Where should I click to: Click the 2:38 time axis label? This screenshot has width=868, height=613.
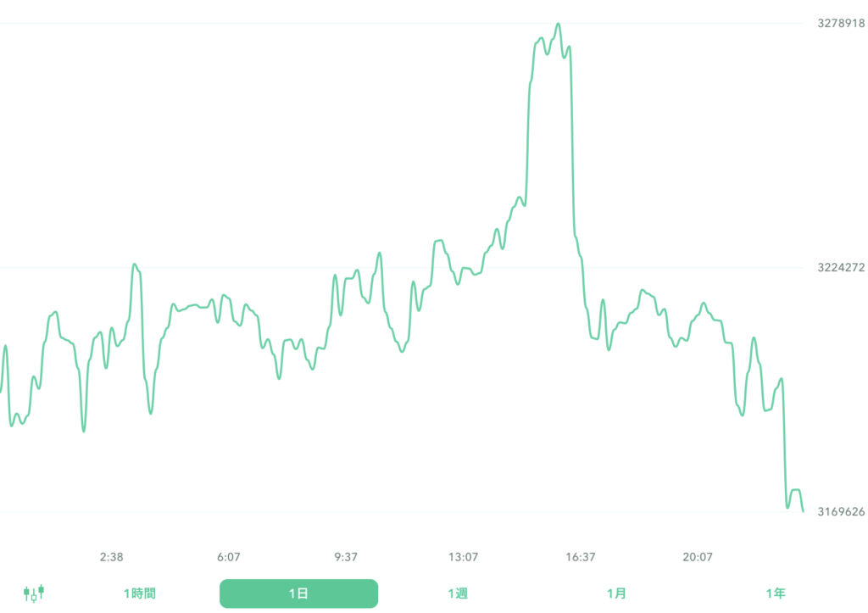[x=112, y=557]
